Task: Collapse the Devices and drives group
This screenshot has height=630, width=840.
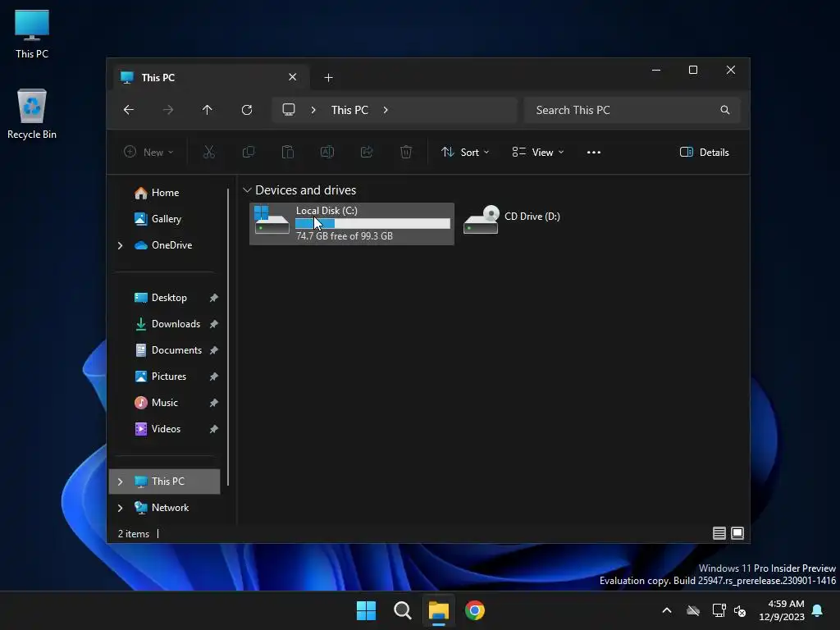Action: coord(247,190)
